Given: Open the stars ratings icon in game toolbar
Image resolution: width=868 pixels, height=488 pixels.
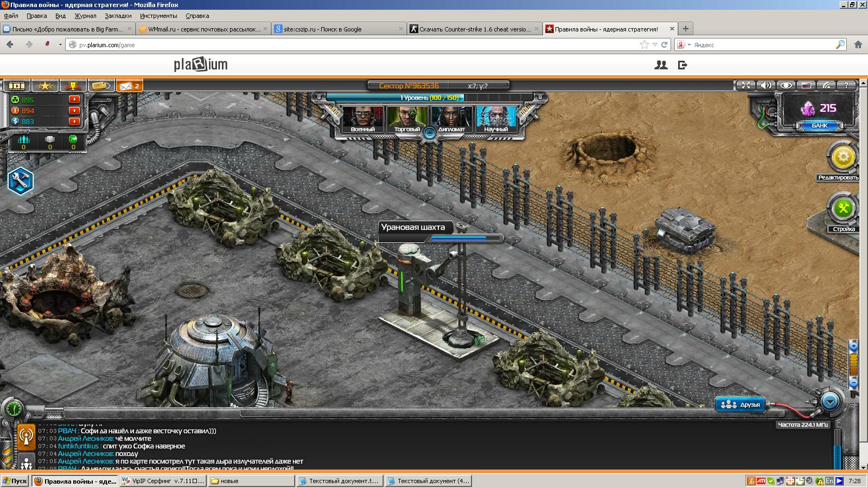Looking at the screenshot, I should [x=45, y=86].
